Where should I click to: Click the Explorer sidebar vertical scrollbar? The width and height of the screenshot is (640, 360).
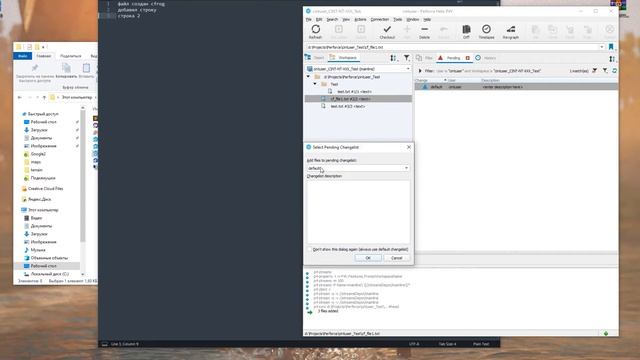coord(83,176)
